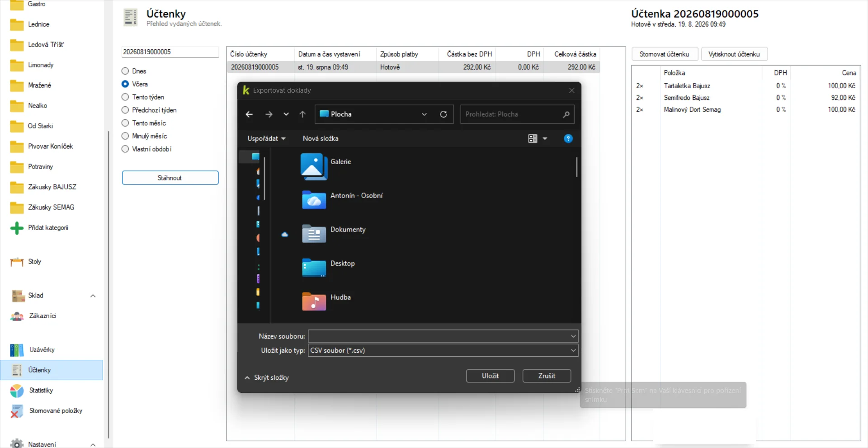
Task: Select the Předchozí týden radio option
Action: [125, 110]
